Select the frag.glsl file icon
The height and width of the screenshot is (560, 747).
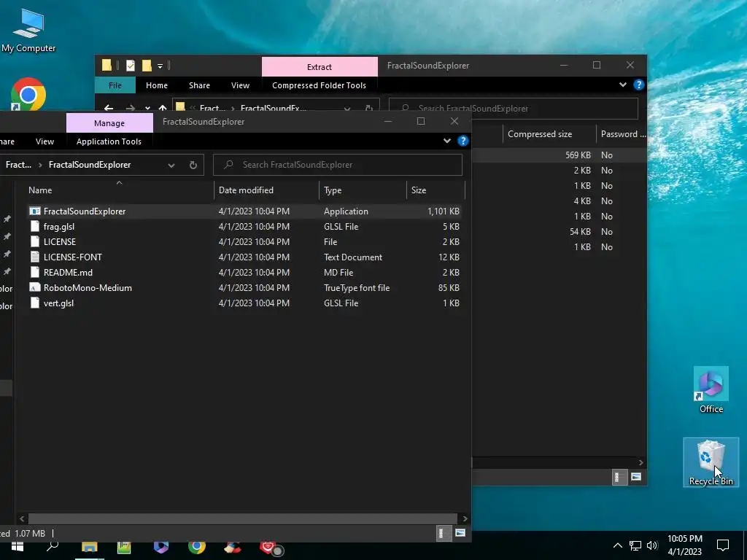pyautogui.click(x=35, y=226)
